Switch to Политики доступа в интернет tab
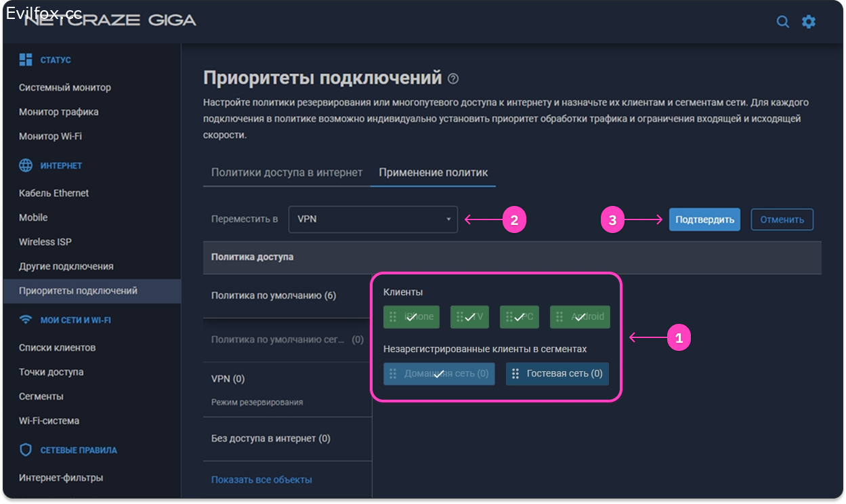The height and width of the screenshot is (504, 846). click(x=287, y=172)
